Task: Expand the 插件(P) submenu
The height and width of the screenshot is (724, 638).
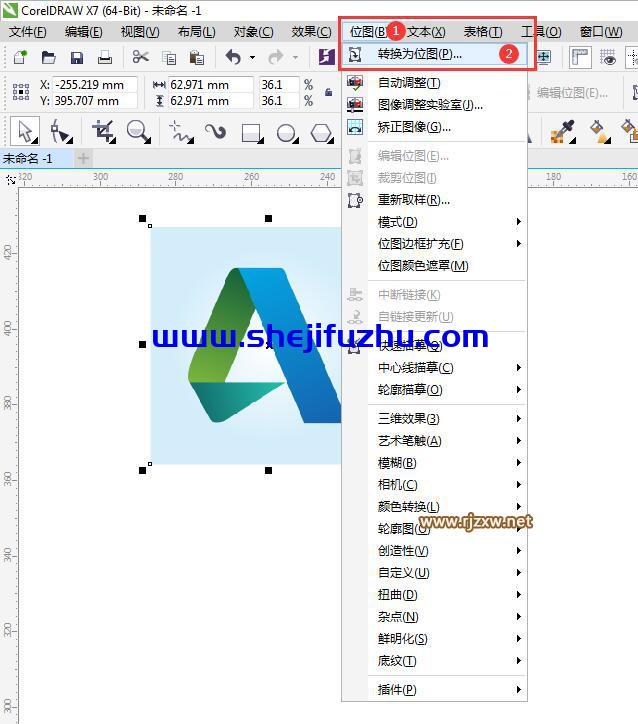Action: click(x=518, y=689)
